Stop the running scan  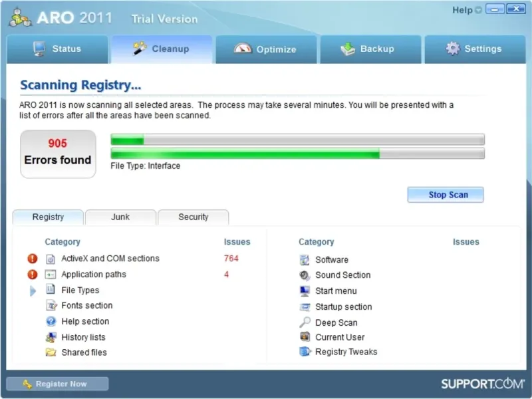(446, 195)
